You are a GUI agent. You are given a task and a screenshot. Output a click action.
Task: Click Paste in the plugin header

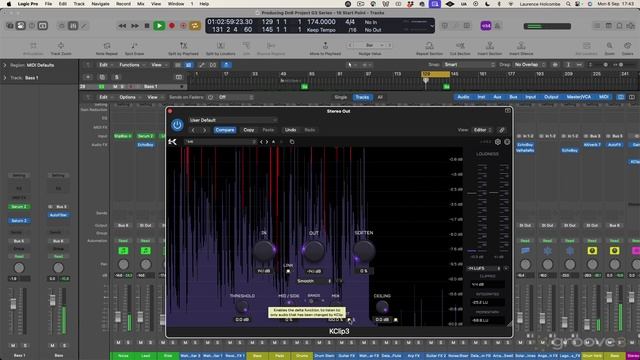tap(268, 130)
